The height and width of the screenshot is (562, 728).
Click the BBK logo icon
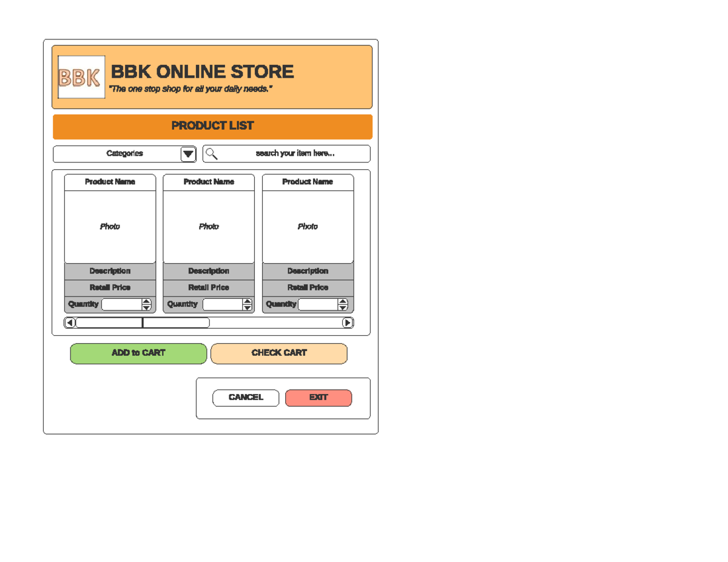pyautogui.click(x=80, y=78)
